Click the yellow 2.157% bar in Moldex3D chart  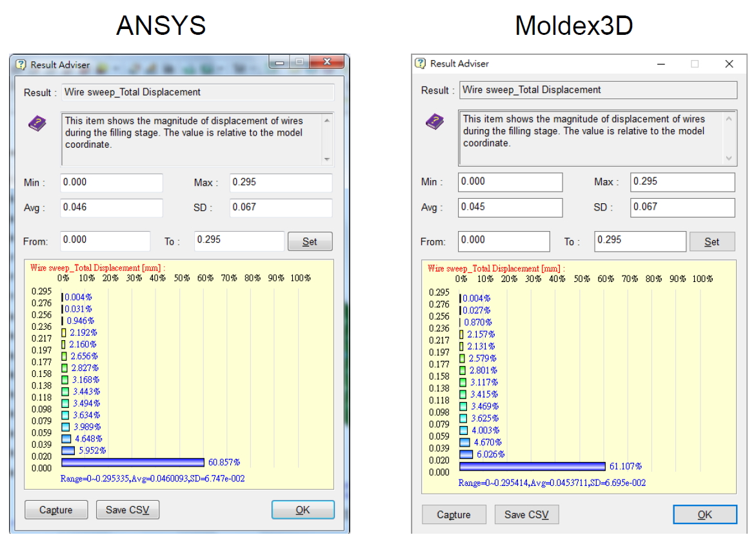(461, 334)
